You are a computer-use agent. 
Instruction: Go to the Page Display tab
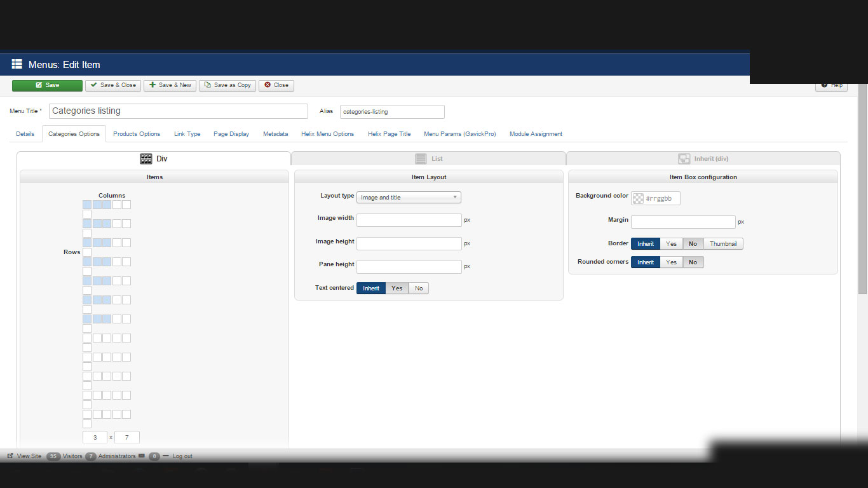tap(231, 134)
